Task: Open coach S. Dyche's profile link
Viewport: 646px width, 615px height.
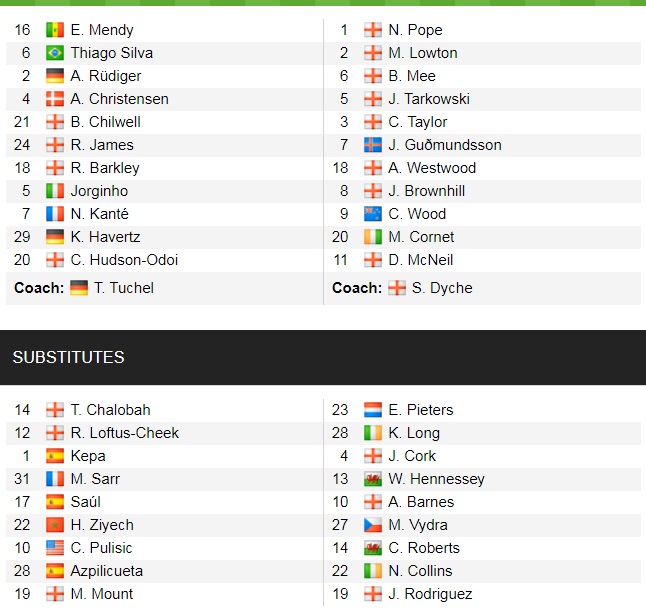Action: 442,288
